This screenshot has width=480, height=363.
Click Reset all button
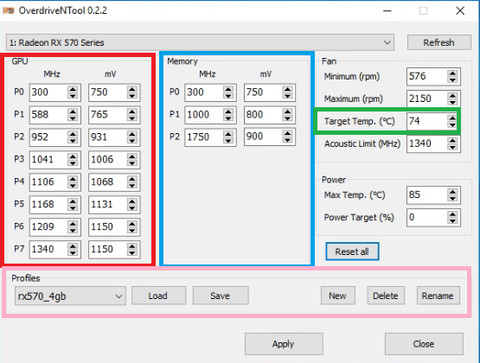pos(352,252)
